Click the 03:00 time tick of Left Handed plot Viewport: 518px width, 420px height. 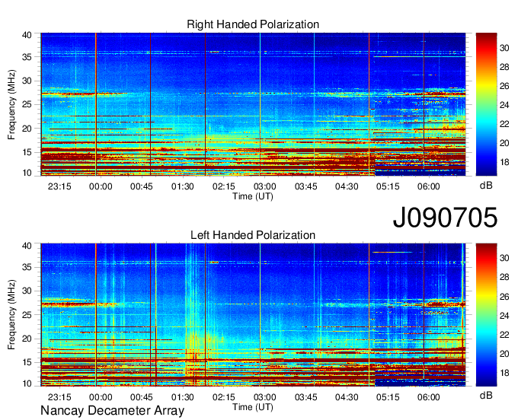[264, 397]
